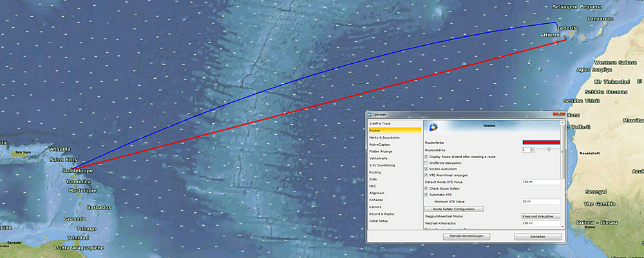Enable Großkreis Navigation checkbox
The height and width of the screenshot is (258, 644).
(426, 163)
